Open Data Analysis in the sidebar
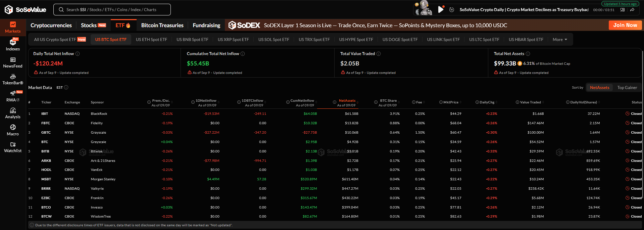The height and width of the screenshot is (230, 644). tap(13, 113)
